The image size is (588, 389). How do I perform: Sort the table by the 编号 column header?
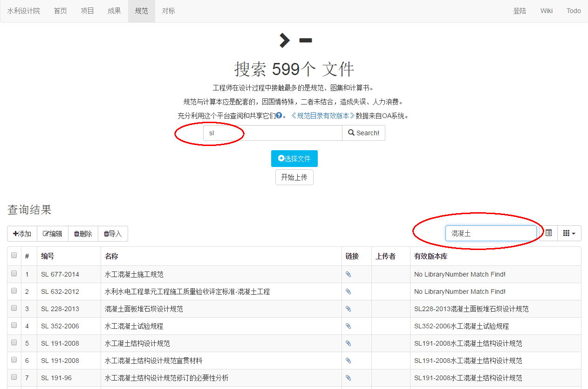tap(48, 256)
